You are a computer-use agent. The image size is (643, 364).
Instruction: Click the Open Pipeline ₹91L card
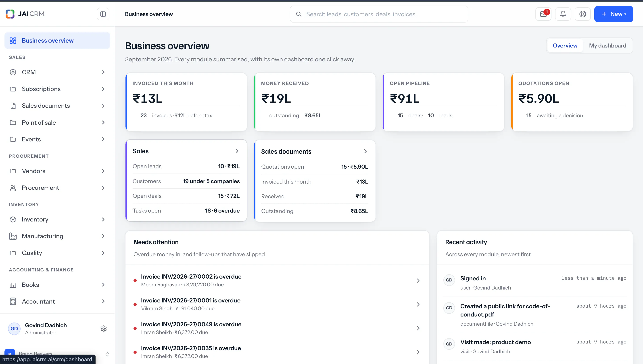(x=443, y=102)
